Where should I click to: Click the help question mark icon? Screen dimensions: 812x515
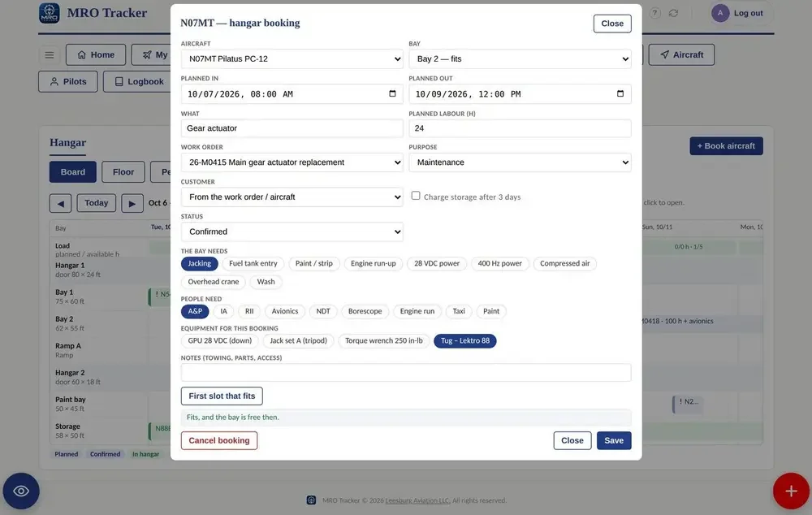655,13
